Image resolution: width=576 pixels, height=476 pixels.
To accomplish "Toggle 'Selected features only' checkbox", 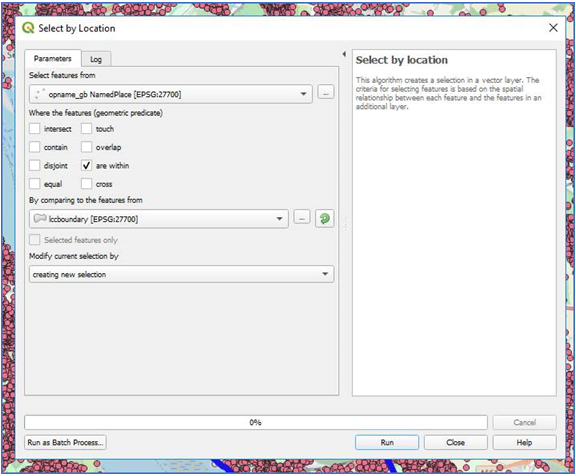I will coord(35,240).
